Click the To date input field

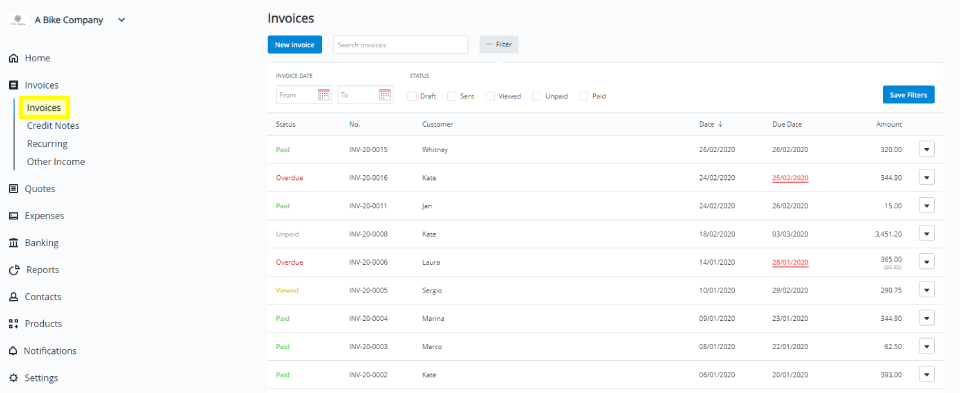[366, 95]
